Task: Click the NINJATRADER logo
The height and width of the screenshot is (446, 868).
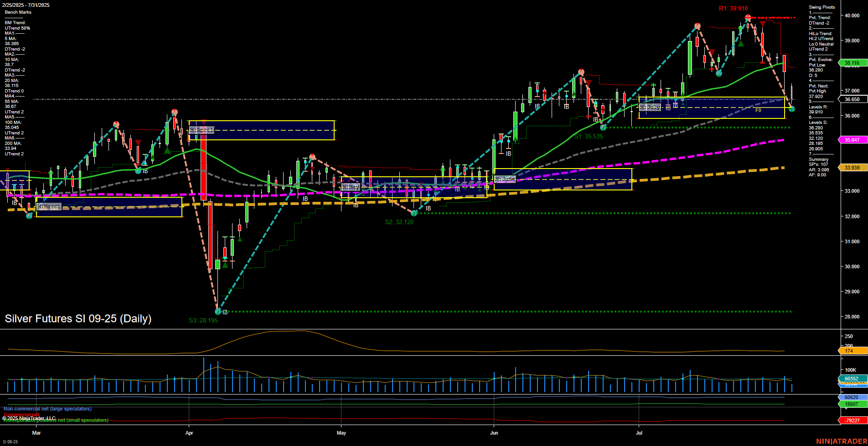Action: pyautogui.click(x=842, y=441)
